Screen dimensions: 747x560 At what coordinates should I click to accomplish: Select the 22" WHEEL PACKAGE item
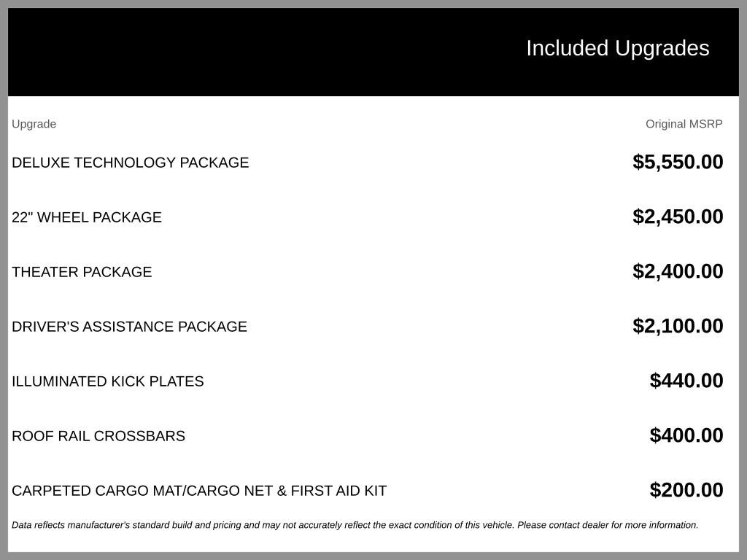tap(87, 217)
